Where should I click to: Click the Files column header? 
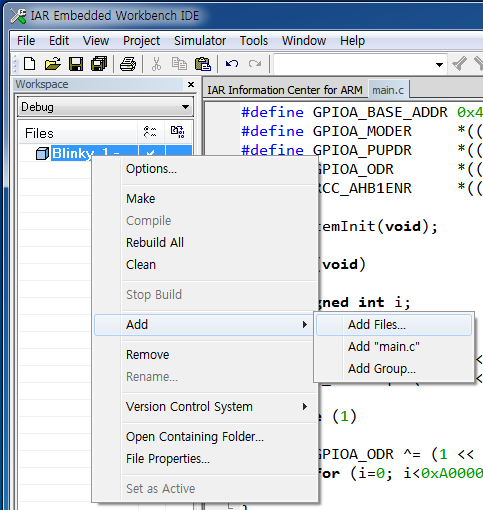pyautogui.click(x=78, y=133)
